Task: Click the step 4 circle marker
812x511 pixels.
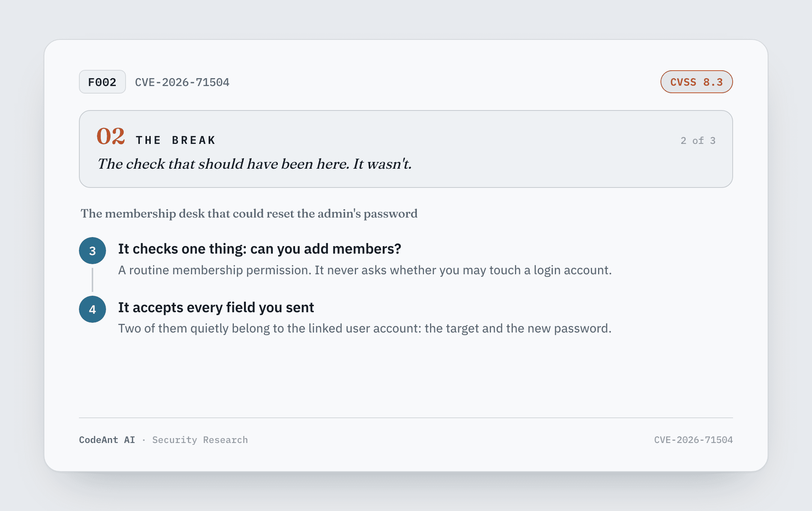Action: tap(92, 309)
